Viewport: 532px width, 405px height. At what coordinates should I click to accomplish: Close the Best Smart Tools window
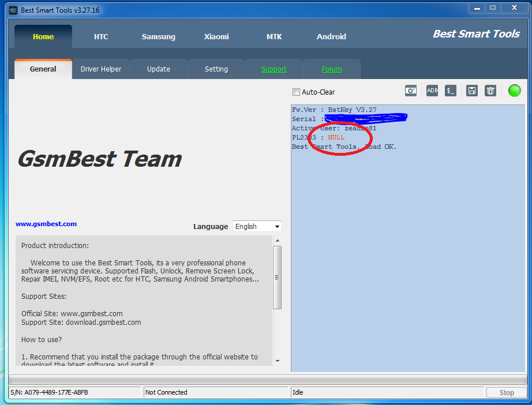[514, 8]
